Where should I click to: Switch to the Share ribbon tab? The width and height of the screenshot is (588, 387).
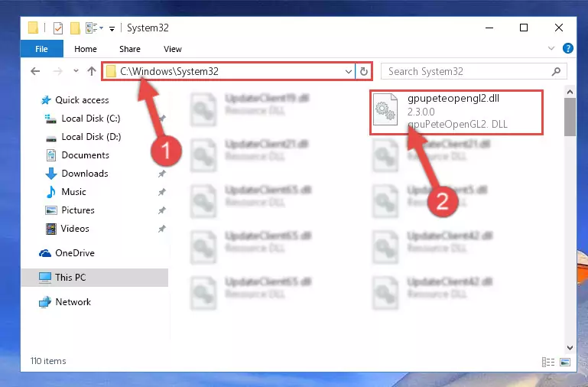pyautogui.click(x=130, y=49)
